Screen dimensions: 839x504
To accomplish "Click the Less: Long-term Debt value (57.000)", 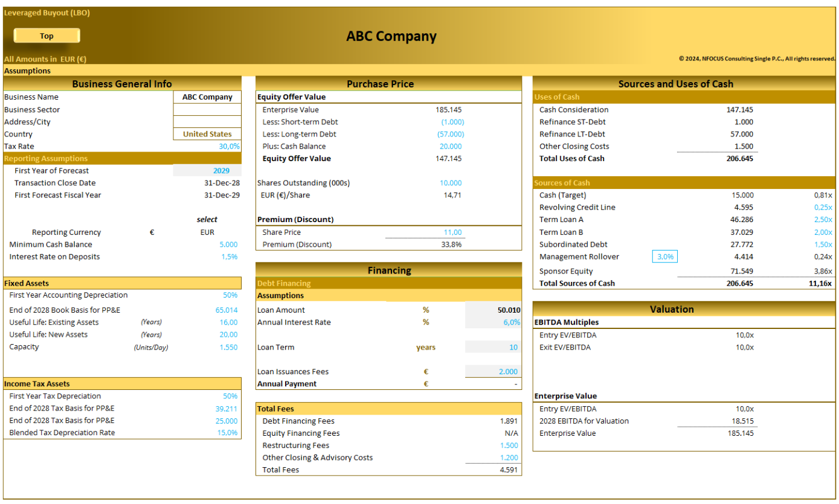I will (451, 134).
